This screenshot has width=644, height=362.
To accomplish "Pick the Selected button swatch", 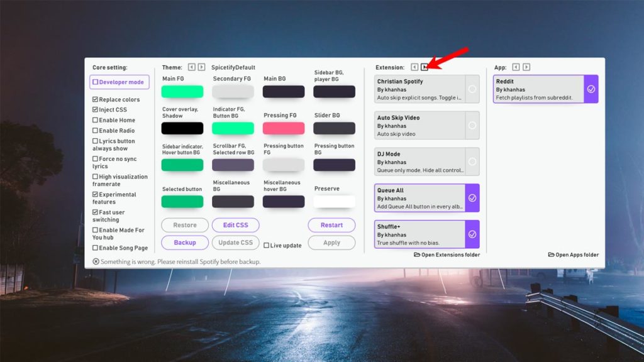I will pyautogui.click(x=182, y=202).
